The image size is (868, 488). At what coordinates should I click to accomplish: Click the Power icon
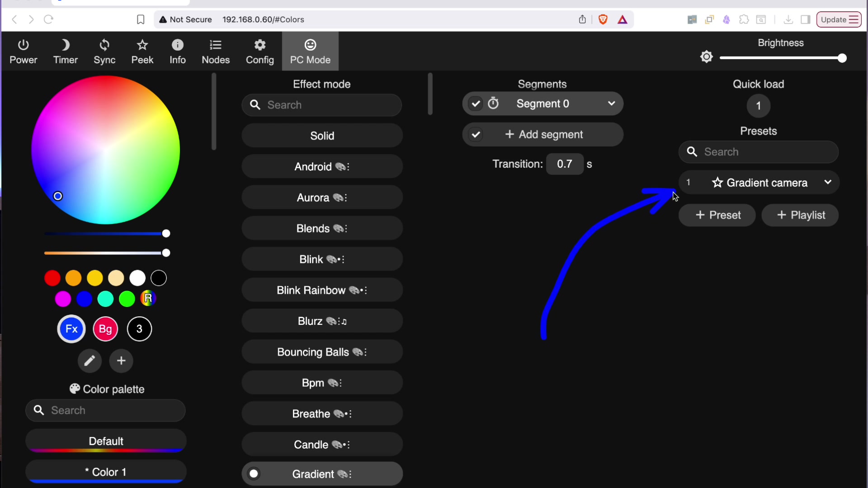tap(24, 45)
